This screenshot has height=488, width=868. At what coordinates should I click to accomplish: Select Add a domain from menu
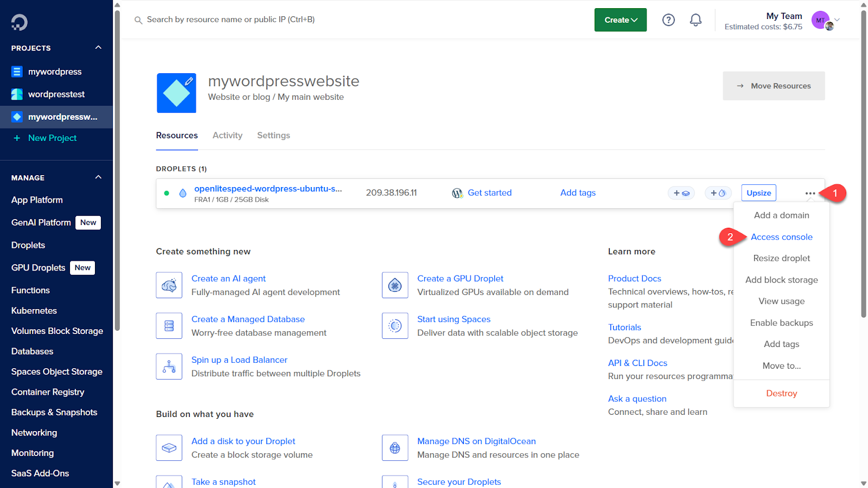pos(782,215)
